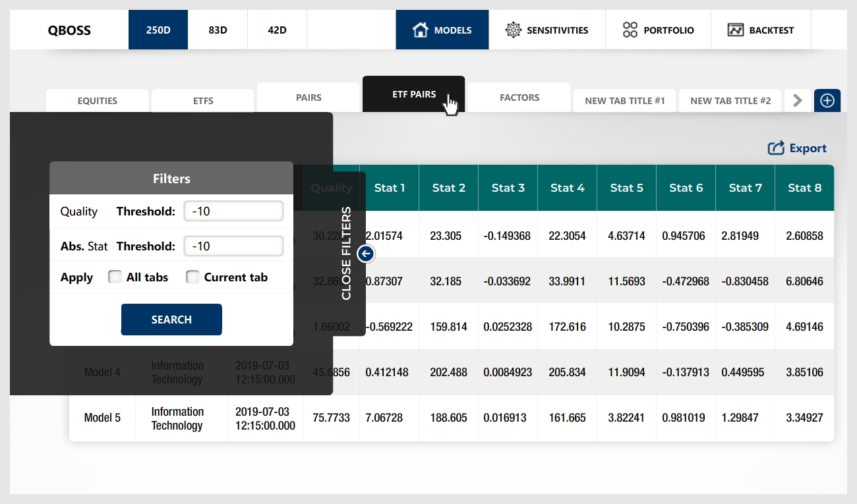The width and height of the screenshot is (857, 504).
Task: Click the Backtest chart icon
Action: coord(736,30)
